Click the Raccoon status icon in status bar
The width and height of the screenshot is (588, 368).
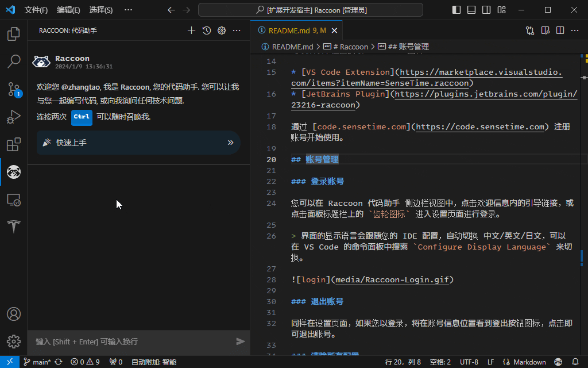click(558, 362)
